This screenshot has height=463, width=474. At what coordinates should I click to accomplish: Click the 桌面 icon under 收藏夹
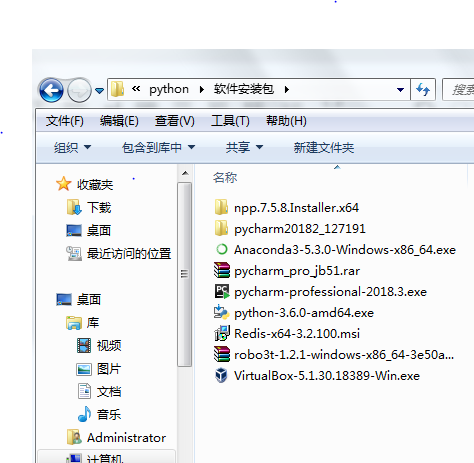(74, 230)
